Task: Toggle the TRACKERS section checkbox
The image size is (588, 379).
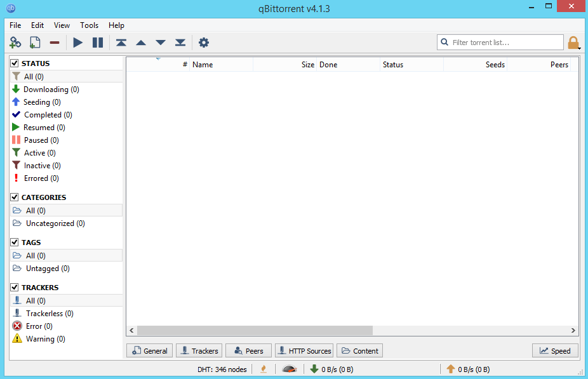Action: point(14,287)
